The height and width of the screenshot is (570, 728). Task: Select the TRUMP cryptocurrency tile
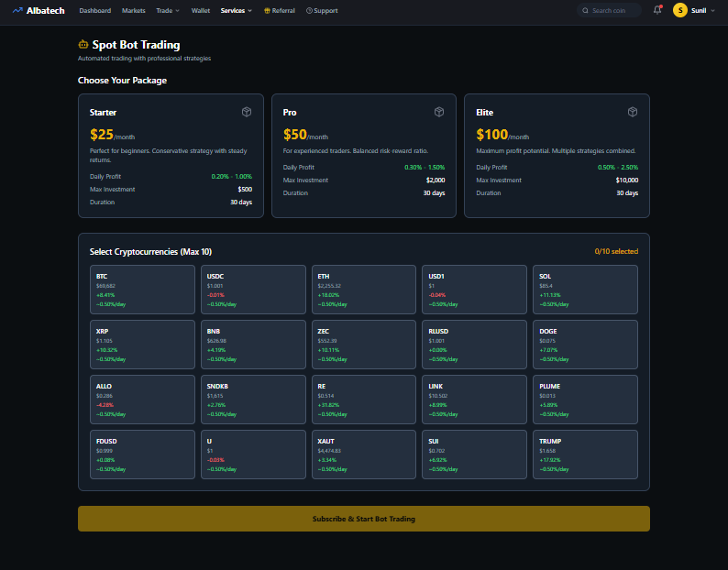[585, 455]
